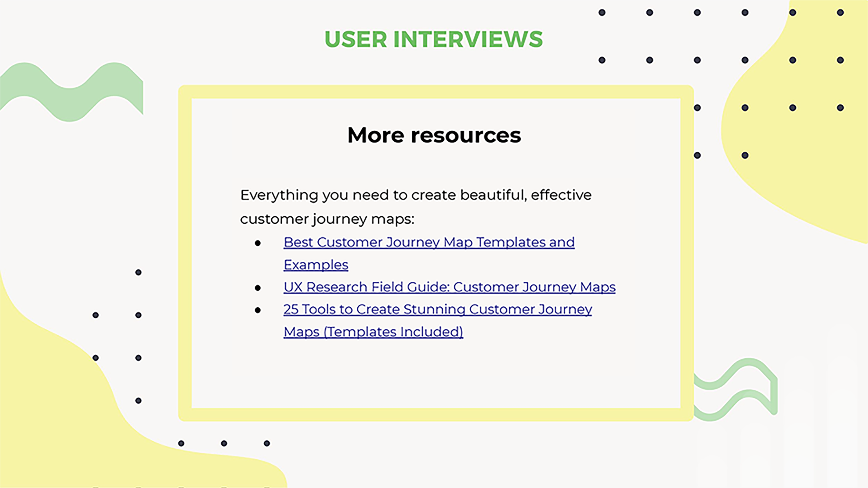Click the first bullet point dot

(258, 243)
